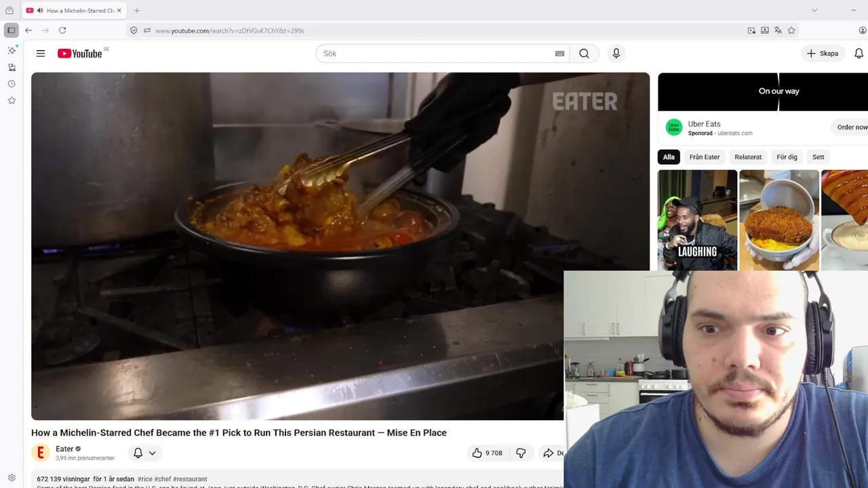
Task: Select the För dig filter chip
Action: (x=787, y=157)
